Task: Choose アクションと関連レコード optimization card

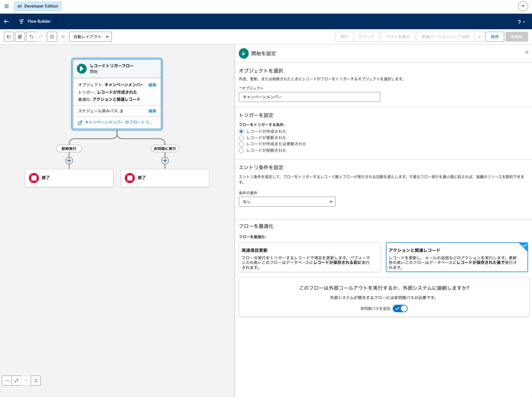Action: [x=457, y=257]
